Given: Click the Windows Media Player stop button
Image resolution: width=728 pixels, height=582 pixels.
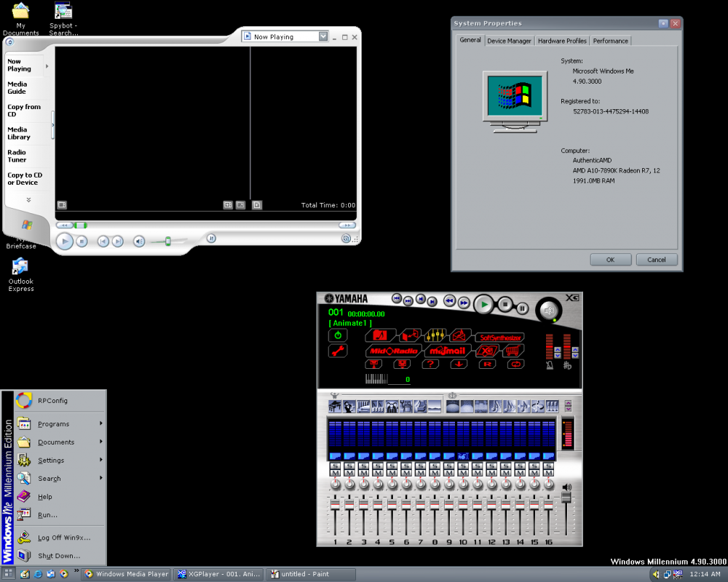Looking at the screenshot, I should pyautogui.click(x=82, y=242).
